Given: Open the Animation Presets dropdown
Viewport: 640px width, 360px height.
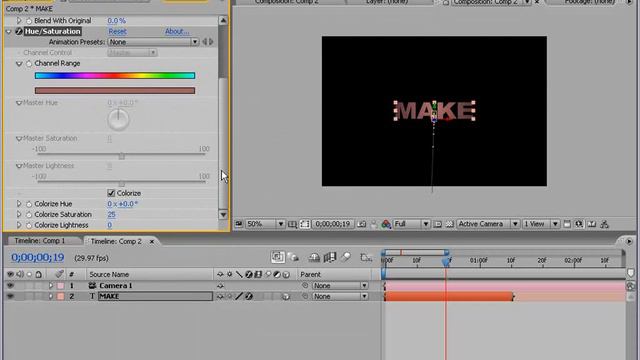Looking at the screenshot, I should pyautogui.click(x=153, y=42).
